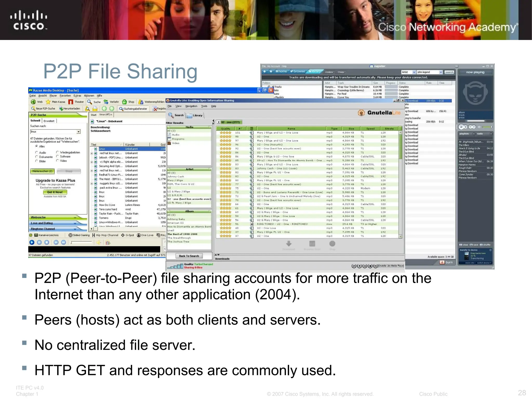This screenshot has height=399, width=532.
Task: Click Herunterladen in Kazaa toolbar
Action: (x=70, y=109)
